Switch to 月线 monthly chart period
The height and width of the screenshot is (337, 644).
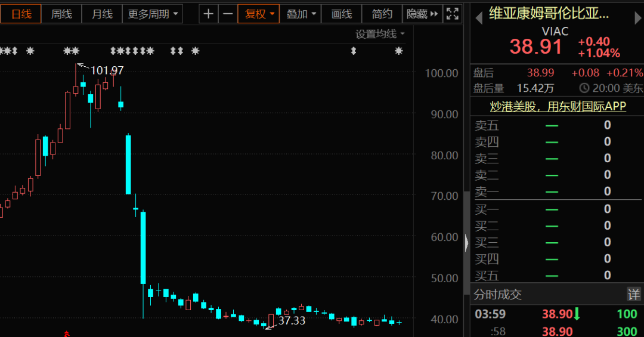pos(102,14)
